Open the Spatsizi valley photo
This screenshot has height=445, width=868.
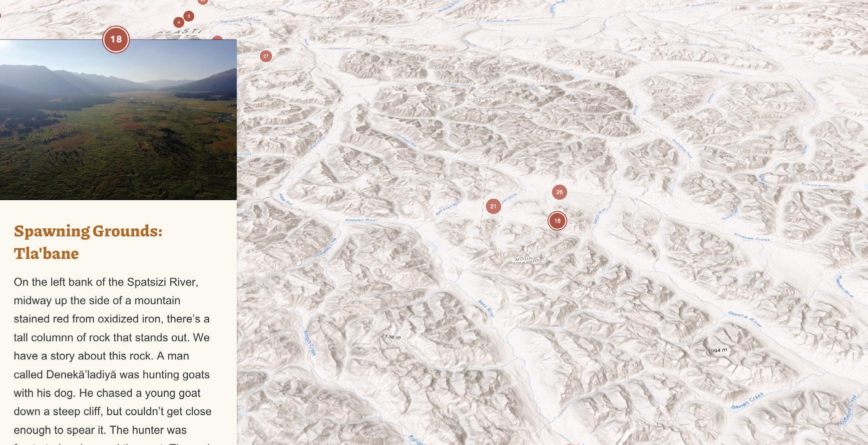click(x=118, y=120)
